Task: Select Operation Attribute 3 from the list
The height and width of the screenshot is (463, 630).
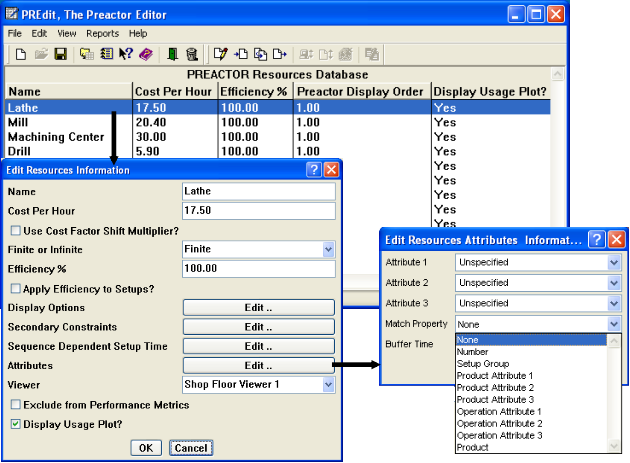Action: coord(531,435)
